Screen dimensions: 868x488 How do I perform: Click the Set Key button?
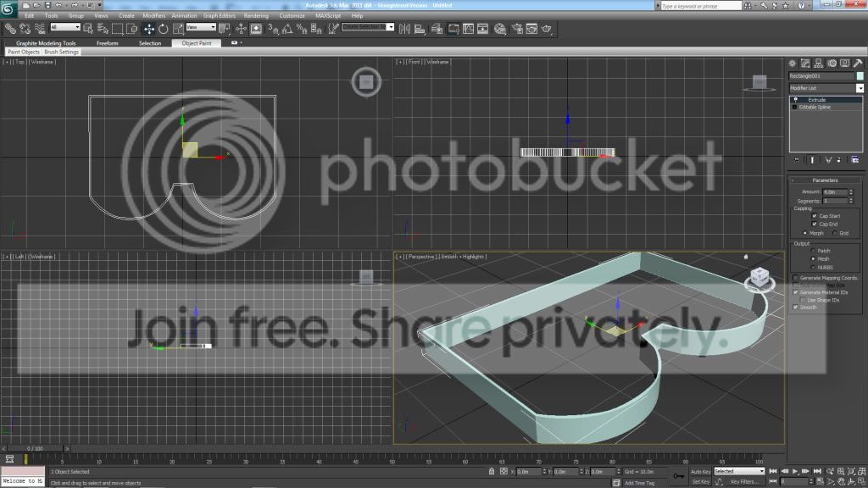[700, 482]
